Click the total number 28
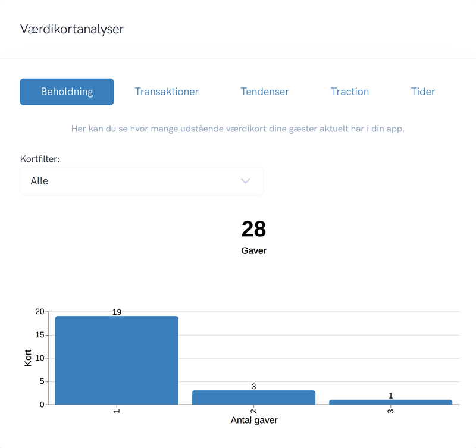Image resolution: width=476 pixels, height=448 pixels. point(254,229)
